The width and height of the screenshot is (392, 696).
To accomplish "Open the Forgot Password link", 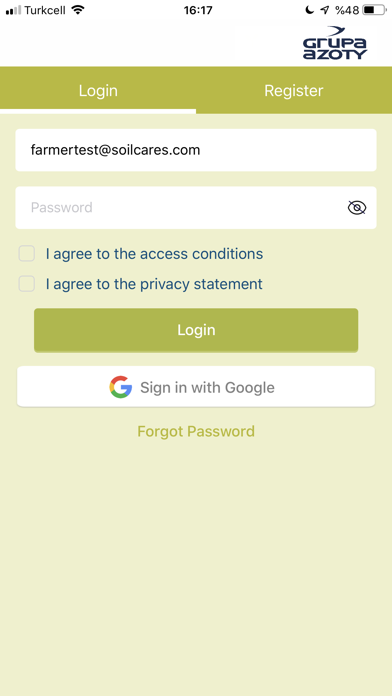I will click(196, 431).
